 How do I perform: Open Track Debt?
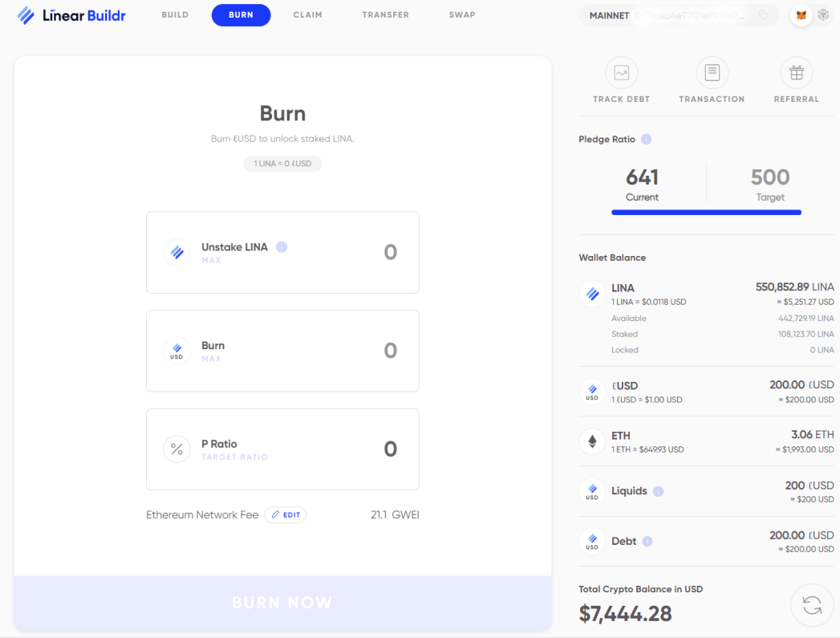[622, 80]
